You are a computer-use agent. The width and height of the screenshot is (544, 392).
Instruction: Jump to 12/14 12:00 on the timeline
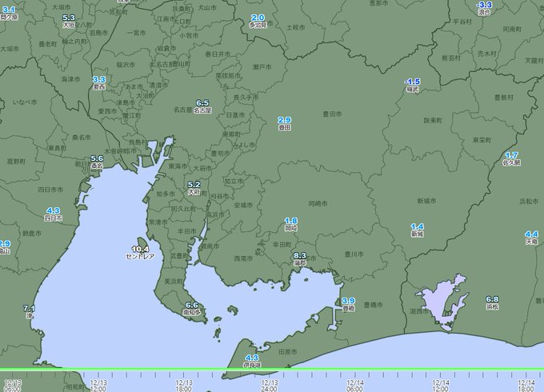click(441, 385)
